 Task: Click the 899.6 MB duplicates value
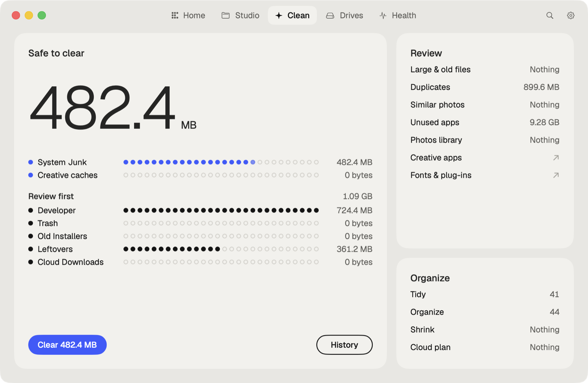pyautogui.click(x=541, y=87)
